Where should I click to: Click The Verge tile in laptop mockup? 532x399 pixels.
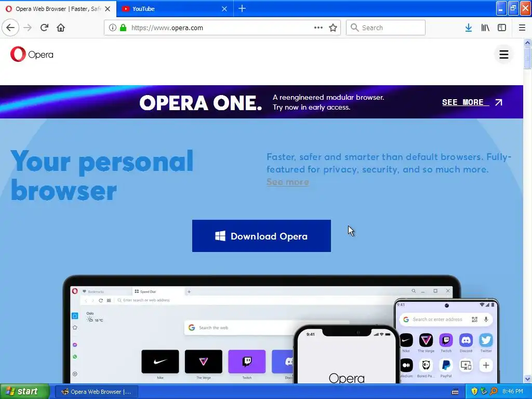coord(204,362)
